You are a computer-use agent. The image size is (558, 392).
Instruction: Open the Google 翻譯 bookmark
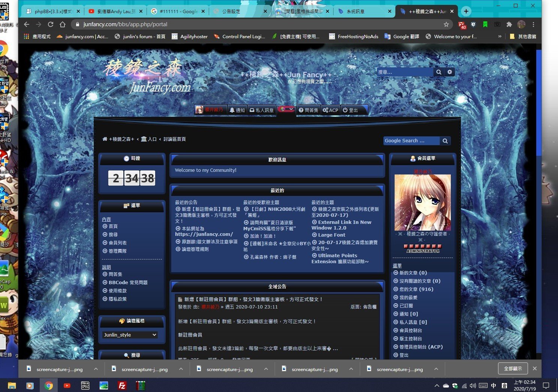[x=402, y=37]
